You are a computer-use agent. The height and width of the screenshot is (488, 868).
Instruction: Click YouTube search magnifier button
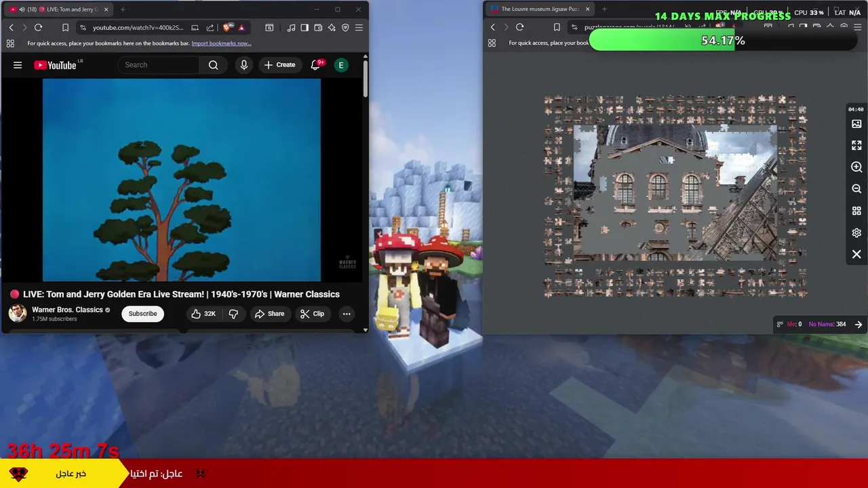(214, 65)
